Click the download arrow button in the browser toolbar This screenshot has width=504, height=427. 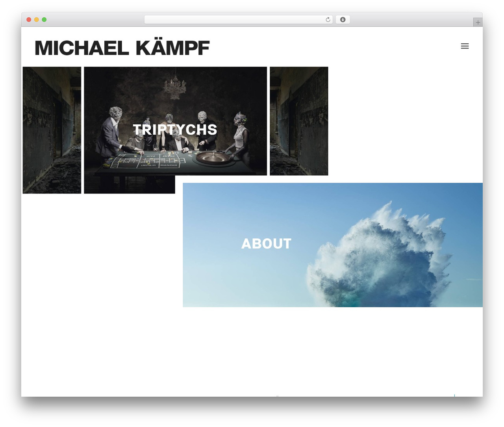click(x=343, y=20)
